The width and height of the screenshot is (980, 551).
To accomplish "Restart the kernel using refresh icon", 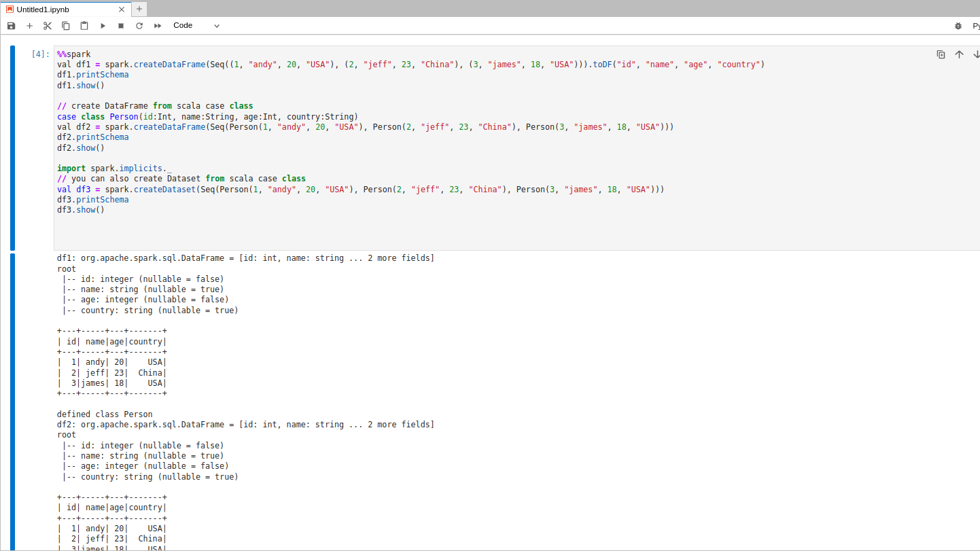I will (x=139, y=26).
